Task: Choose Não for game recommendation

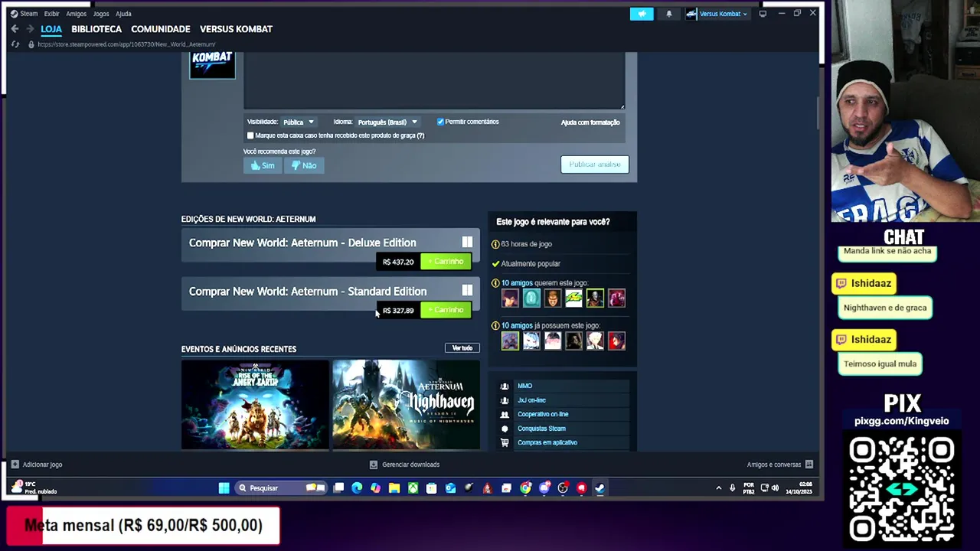Action: 304,165
